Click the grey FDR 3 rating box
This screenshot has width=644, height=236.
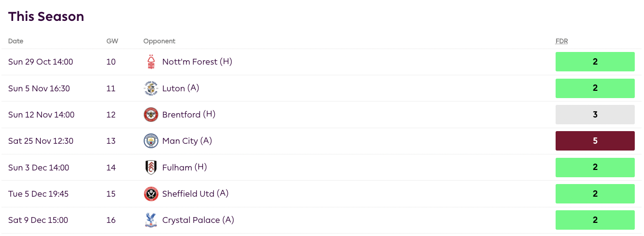coord(595,115)
